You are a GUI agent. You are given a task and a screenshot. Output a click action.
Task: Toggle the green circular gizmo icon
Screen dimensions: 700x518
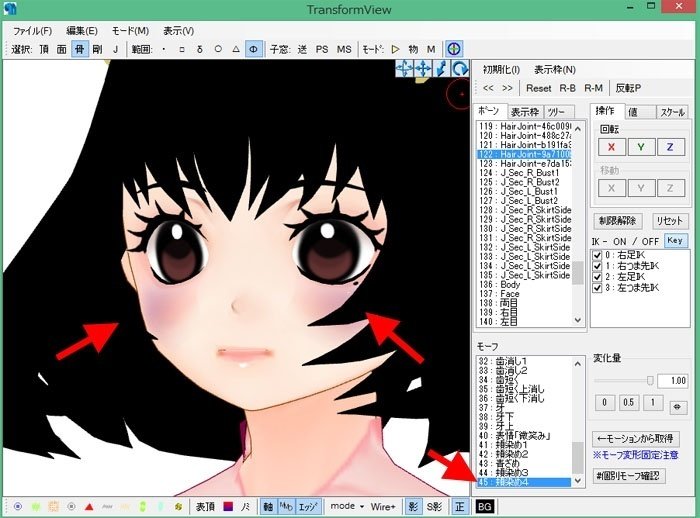pos(454,49)
